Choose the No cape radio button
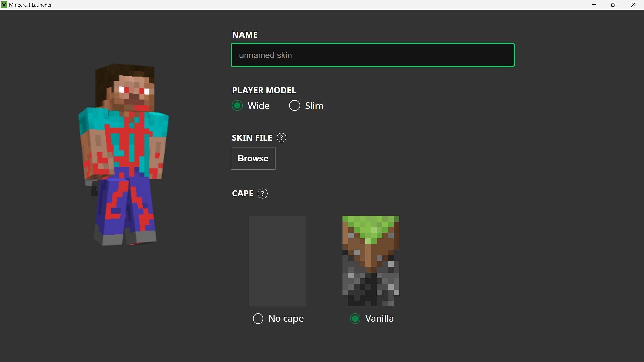 (x=258, y=318)
